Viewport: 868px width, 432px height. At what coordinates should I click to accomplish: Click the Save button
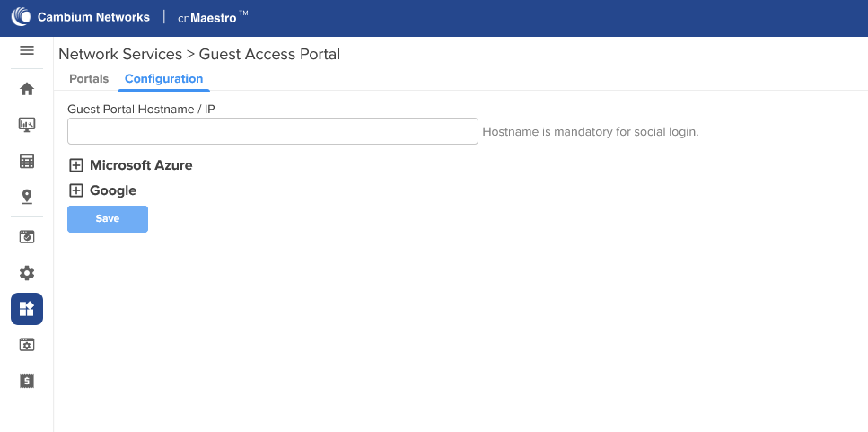click(x=108, y=219)
